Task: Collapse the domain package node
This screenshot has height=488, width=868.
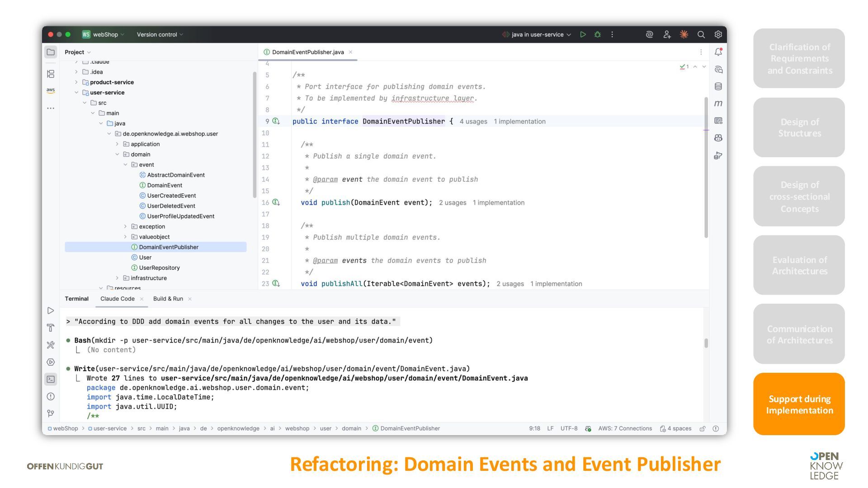Action: pos(117,155)
